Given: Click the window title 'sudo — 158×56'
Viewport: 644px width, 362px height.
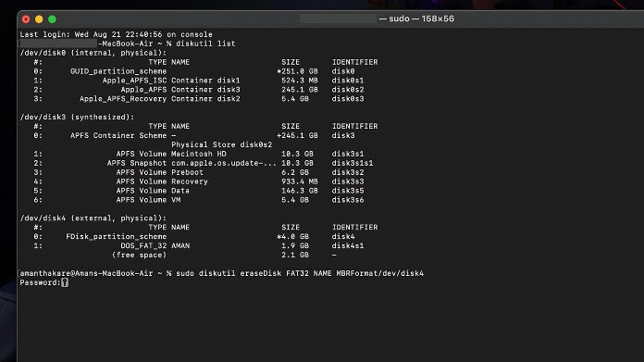Looking at the screenshot, I should click(421, 19).
